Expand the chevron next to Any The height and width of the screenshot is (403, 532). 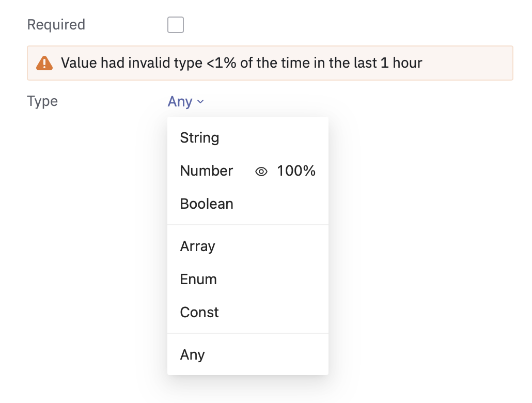201,102
